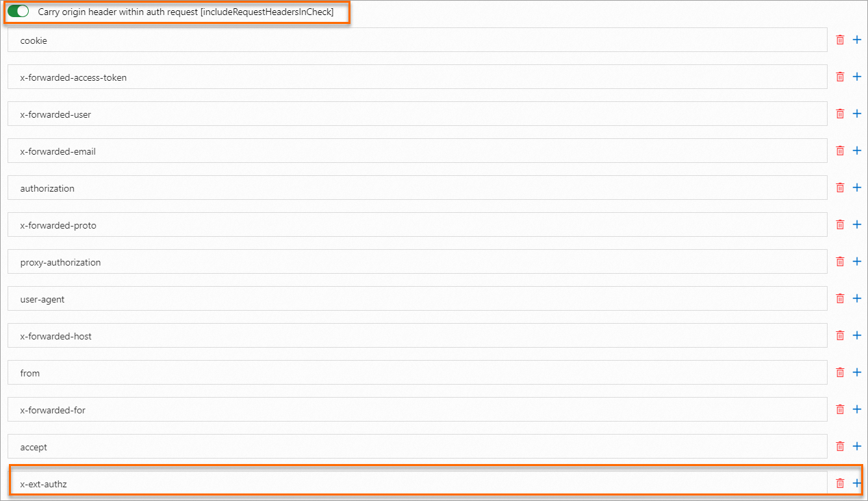Delete the authorization header row
Viewport: 868px width, 501px height.
840,188
